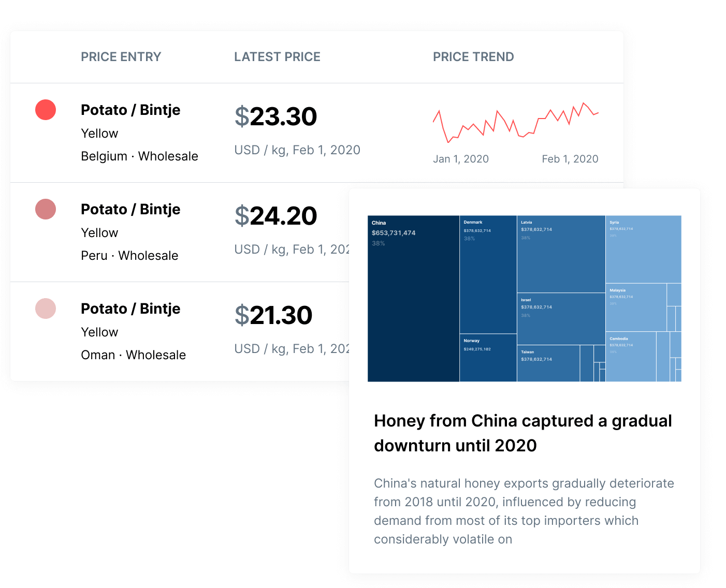The width and height of the screenshot is (726, 588).
Task: Select the PRICE TREND column header
Action: point(473,57)
